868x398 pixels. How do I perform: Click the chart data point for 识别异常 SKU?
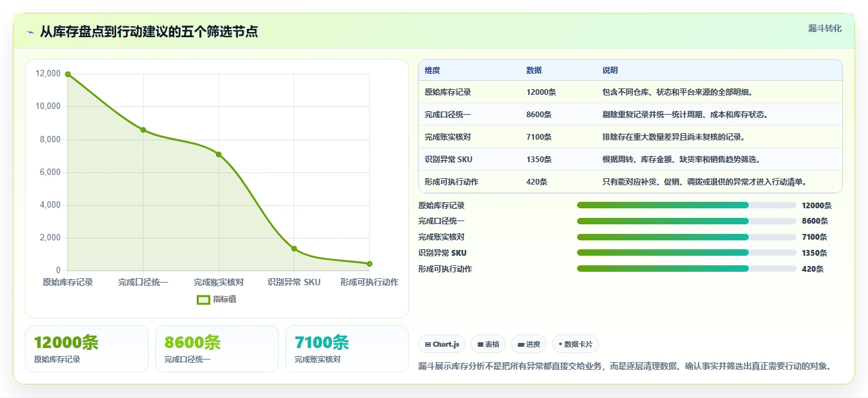pos(294,249)
